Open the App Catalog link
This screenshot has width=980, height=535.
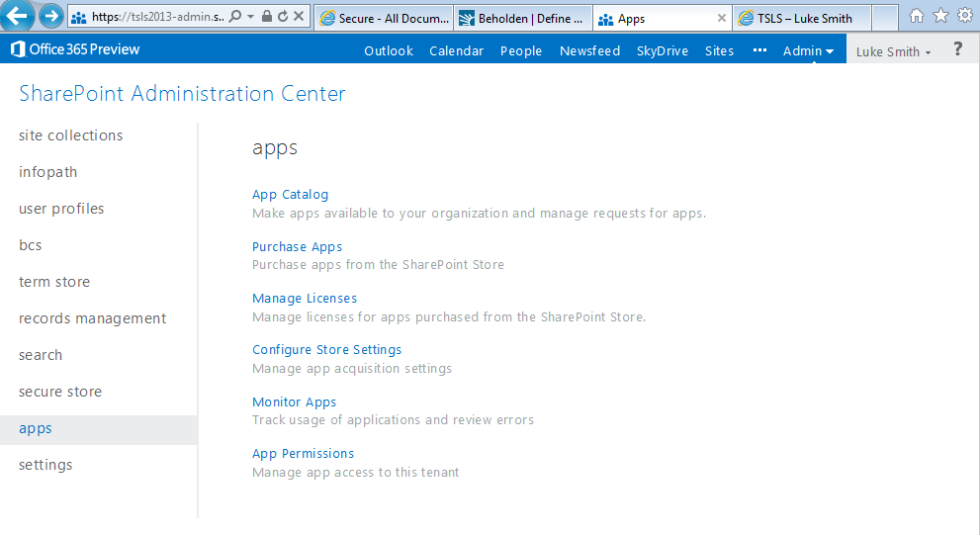click(290, 195)
